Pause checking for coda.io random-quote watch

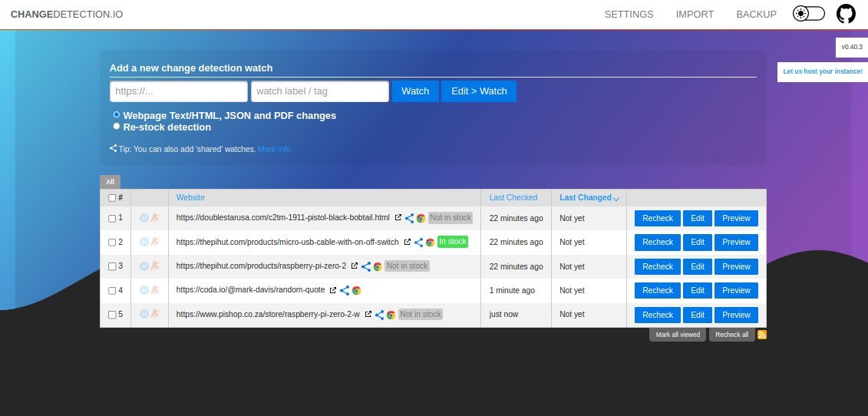(x=144, y=290)
